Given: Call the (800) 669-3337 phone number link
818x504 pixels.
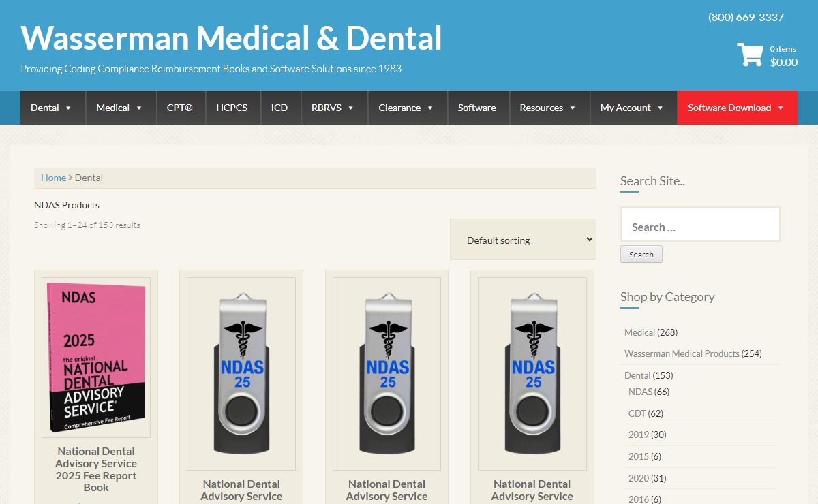Looking at the screenshot, I should pyautogui.click(x=746, y=17).
